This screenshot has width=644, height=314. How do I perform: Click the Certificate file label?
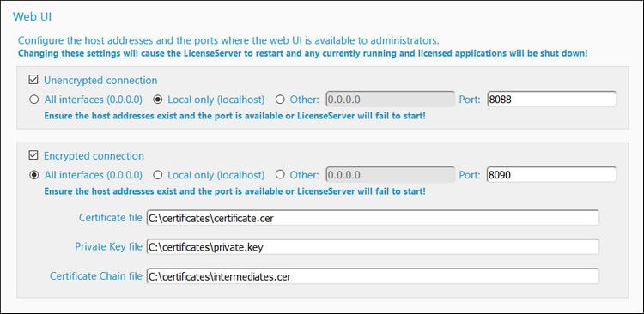(111, 218)
